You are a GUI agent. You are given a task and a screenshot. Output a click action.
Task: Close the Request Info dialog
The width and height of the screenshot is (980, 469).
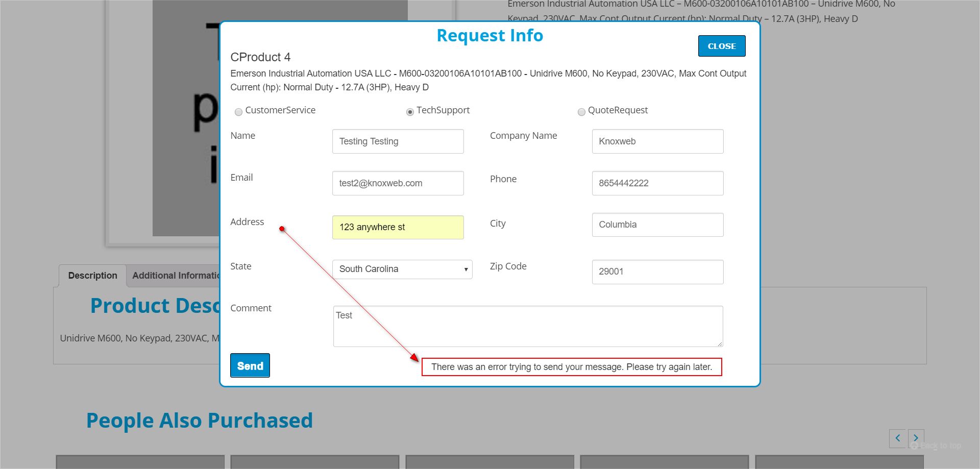[x=722, y=46]
